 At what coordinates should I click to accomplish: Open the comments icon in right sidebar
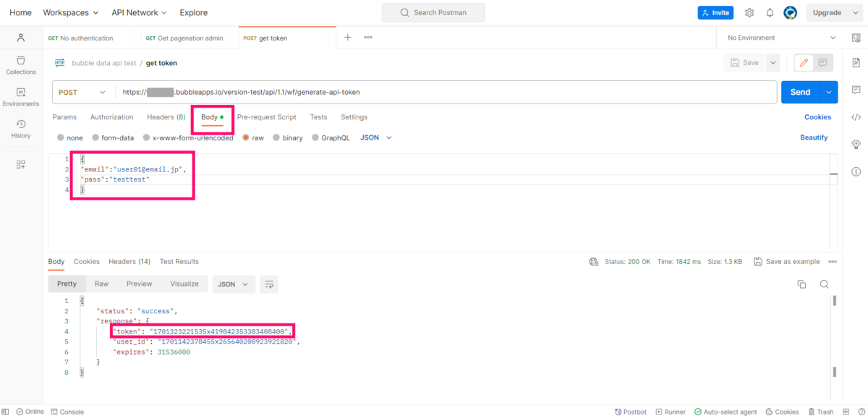point(856,90)
